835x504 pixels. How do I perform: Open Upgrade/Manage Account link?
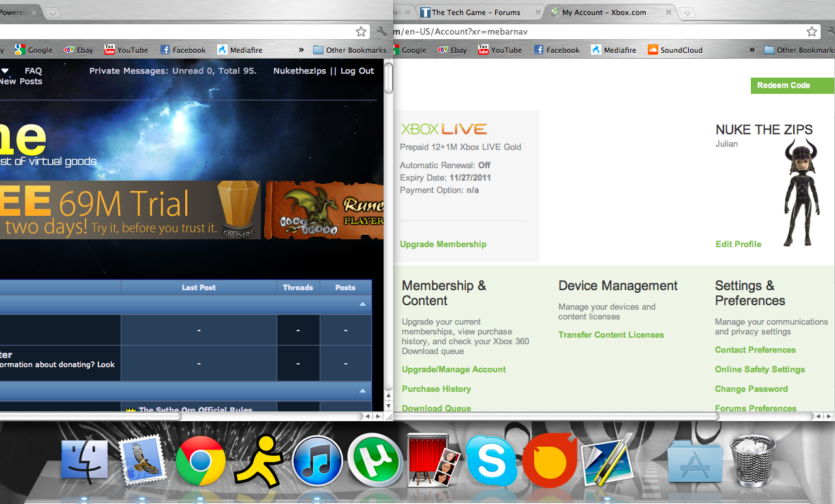coord(454,369)
